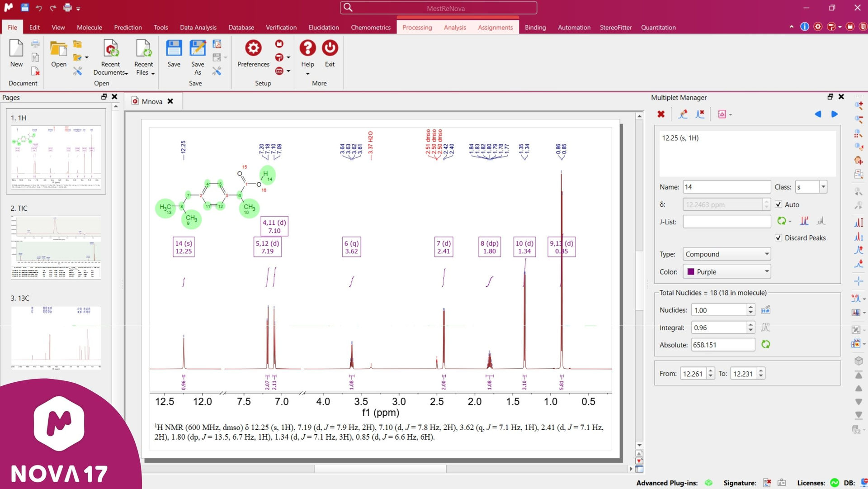
Task: Go to next multiplet arrow
Action: coord(835,114)
